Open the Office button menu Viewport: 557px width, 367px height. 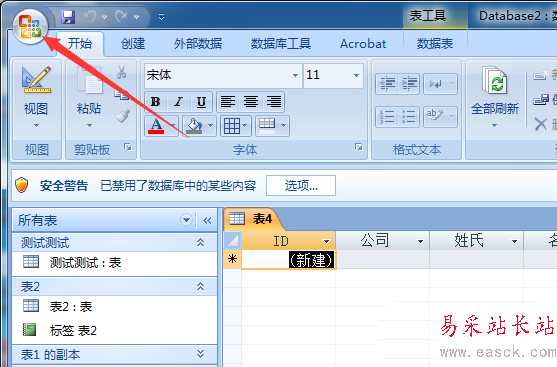(x=30, y=26)
